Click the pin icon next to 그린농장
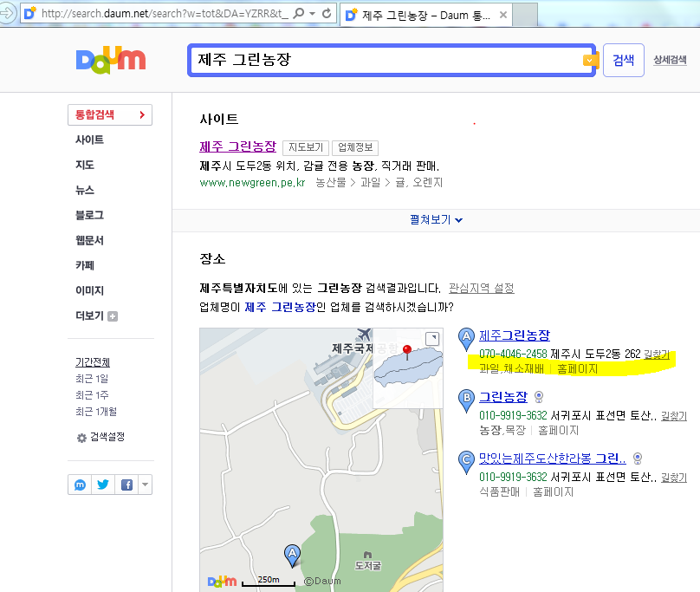 (x=539, y=397)
